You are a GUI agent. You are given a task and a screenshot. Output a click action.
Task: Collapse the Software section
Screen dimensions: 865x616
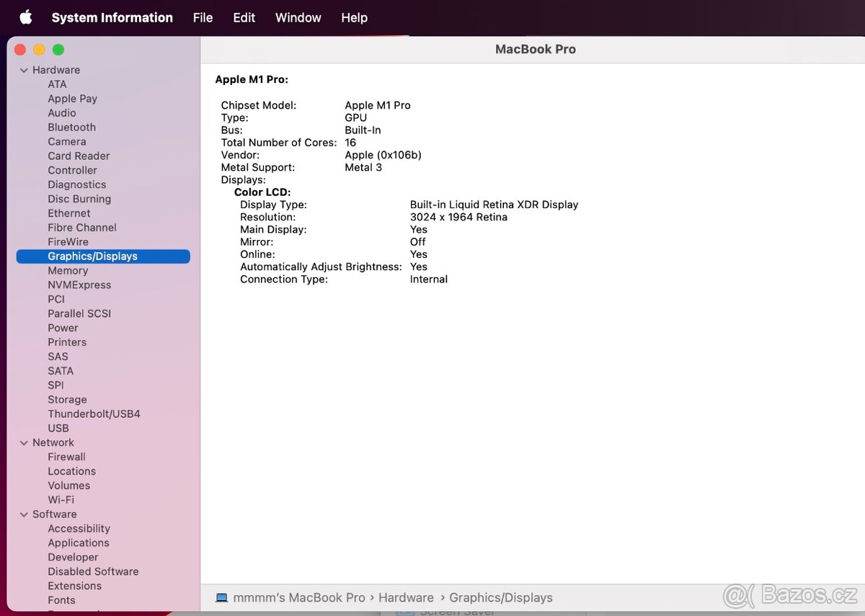tap(25, 514)
